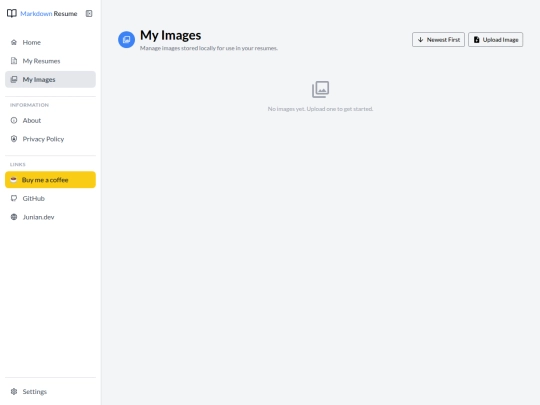Viewport: 540px width, 405px height.
Task: Click the My Images gallery icon in sidebar
Action: pyautogui.click(x=14, y=80)
